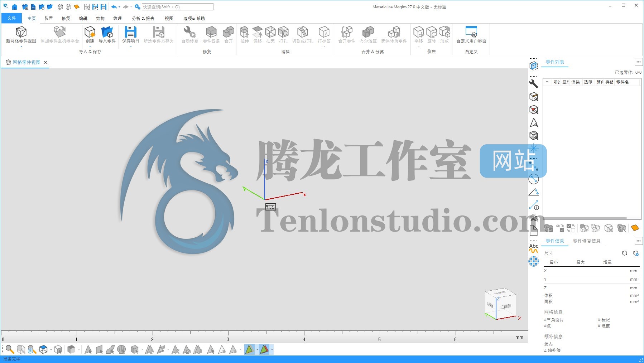Viewport: 644px width, 363px height.
Task: Click the 自动修复 auto-fix wrench icon
Action: pos(190,32)
